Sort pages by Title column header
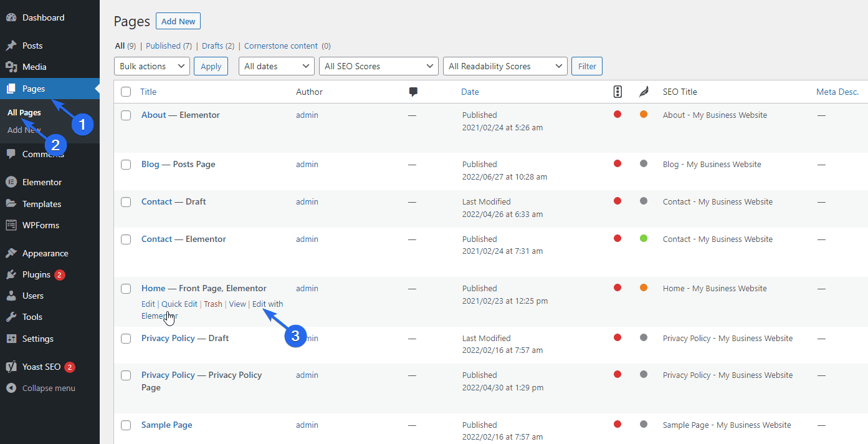 click(x=148, y=92)
